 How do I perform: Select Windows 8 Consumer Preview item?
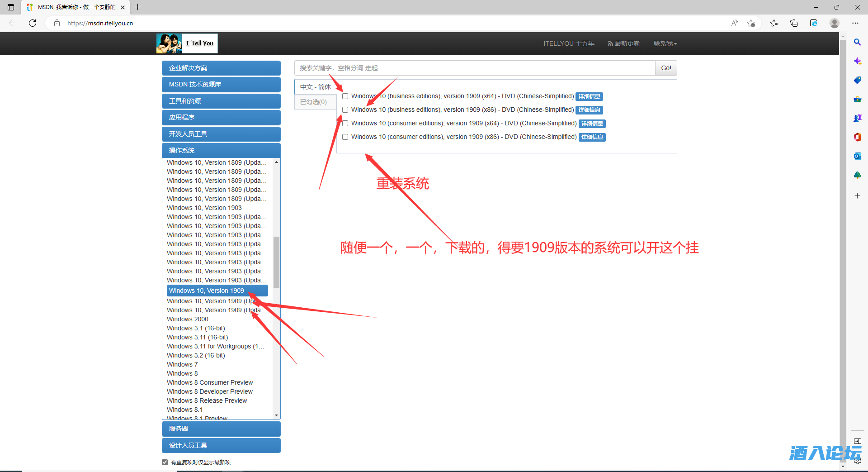coord(210,382)
